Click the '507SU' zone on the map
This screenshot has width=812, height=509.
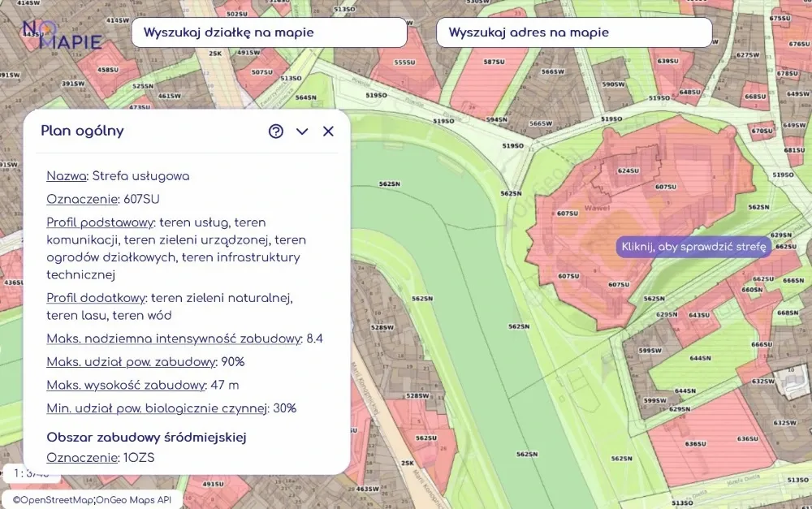[262, 72]
